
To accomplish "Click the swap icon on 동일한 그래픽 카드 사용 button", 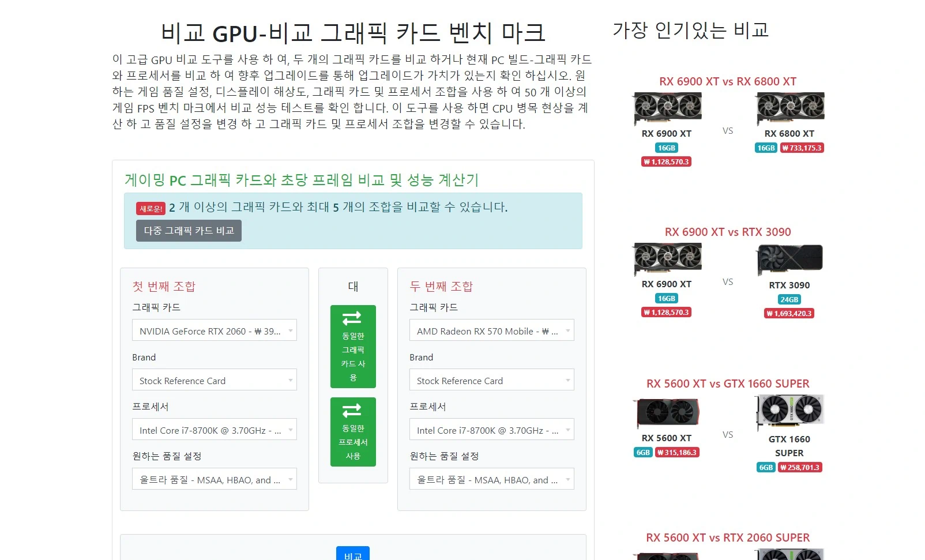I will pos(352,318).
